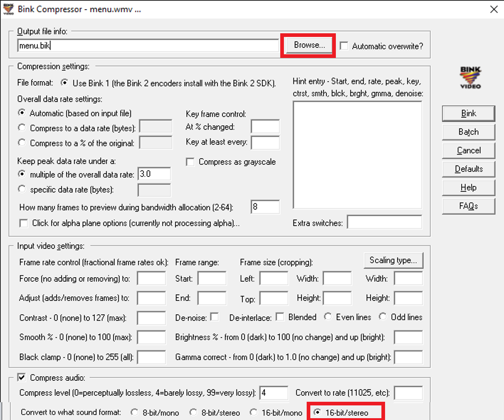Click the Force frame rate field

point(151,278)
